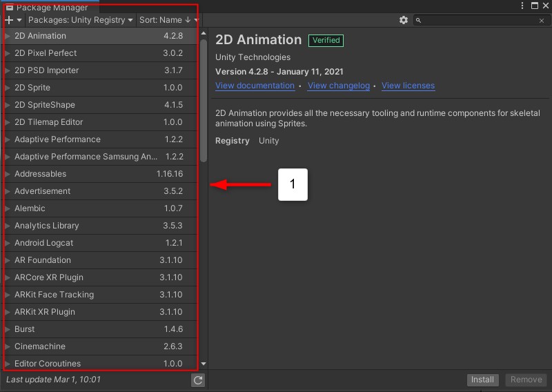Click the Version 4.2.8 - January 11, 2021 text

click(x=279, y=72)
